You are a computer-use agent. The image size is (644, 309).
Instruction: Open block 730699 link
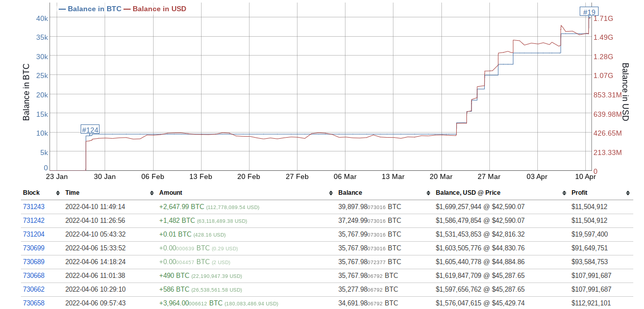coord(34,248)
